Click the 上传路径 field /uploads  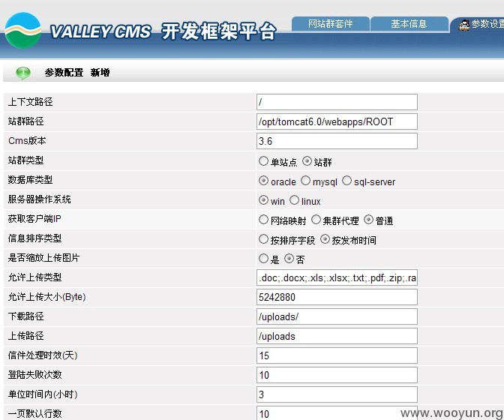click(x=337, y=336)
